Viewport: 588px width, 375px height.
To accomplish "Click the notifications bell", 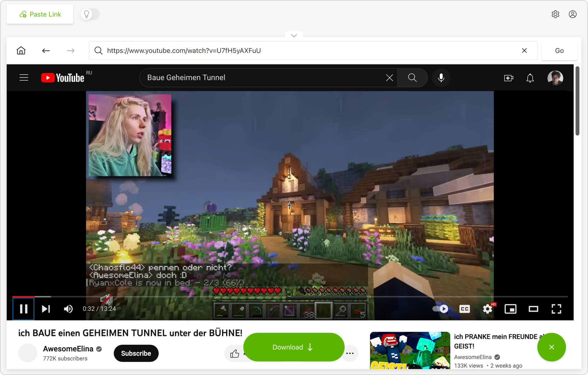I will 530,78.
